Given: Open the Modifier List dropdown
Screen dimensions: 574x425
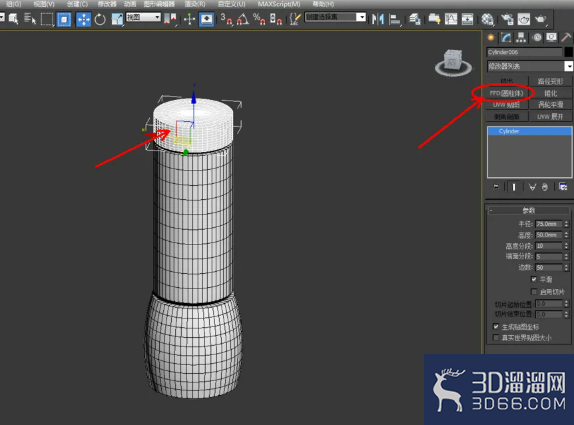Looking at the screenshot, I should 530,66.
